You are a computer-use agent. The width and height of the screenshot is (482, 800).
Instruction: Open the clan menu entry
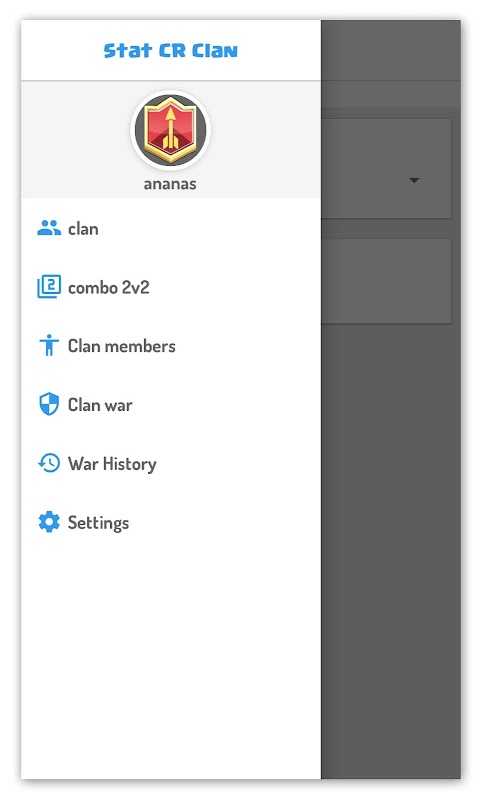pos(171,229)
